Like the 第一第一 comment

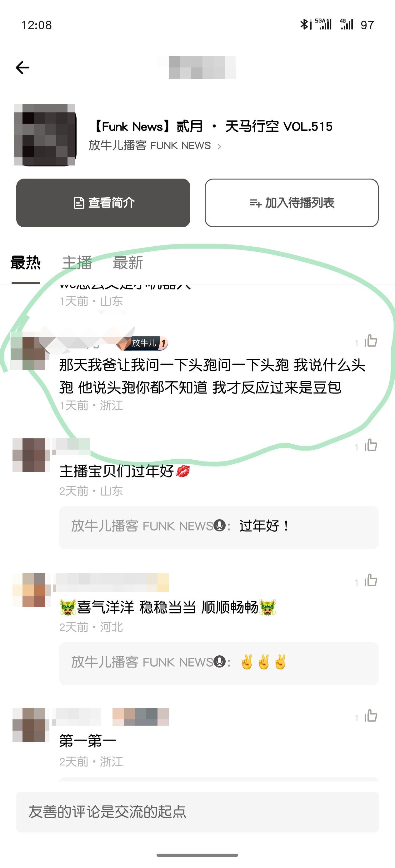pos(371,716)
